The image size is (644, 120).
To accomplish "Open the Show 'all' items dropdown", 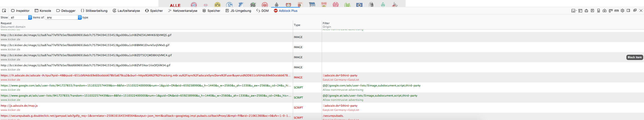I will click(x=20, y=17).
